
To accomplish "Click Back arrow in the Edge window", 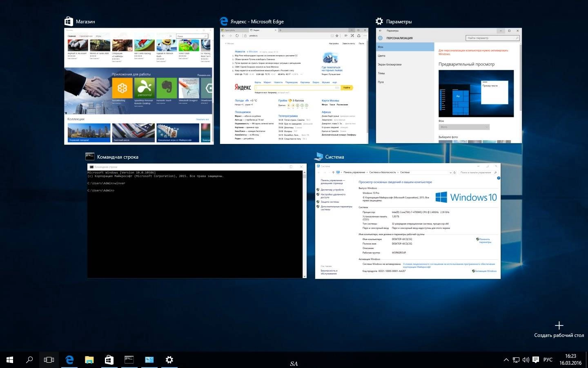I will point(223,36).
